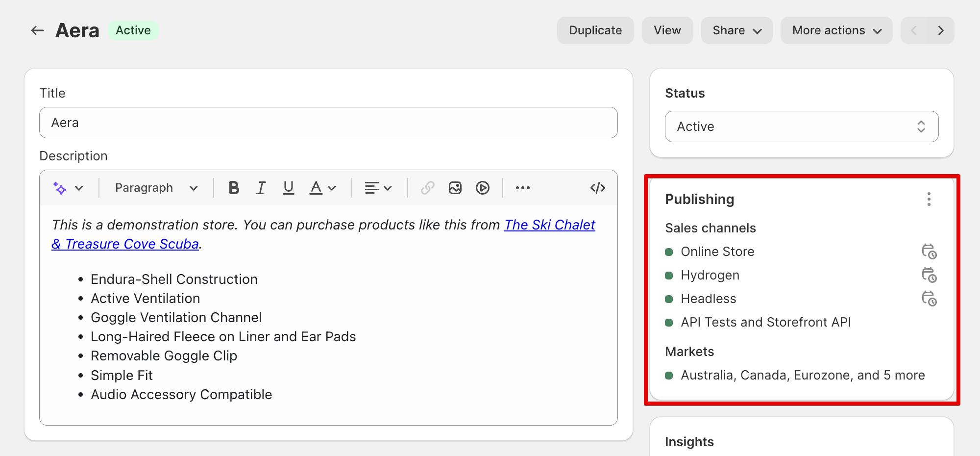
Task: Schedule Hydrogen channel publishing date
Action: (929, 275)
